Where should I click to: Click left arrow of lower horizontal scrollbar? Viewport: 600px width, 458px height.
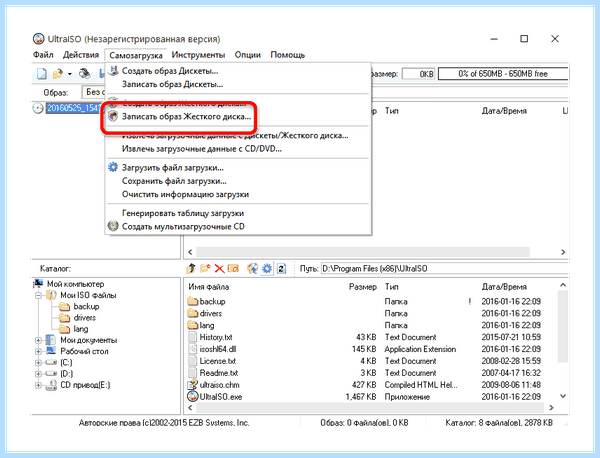pos(191,408)
